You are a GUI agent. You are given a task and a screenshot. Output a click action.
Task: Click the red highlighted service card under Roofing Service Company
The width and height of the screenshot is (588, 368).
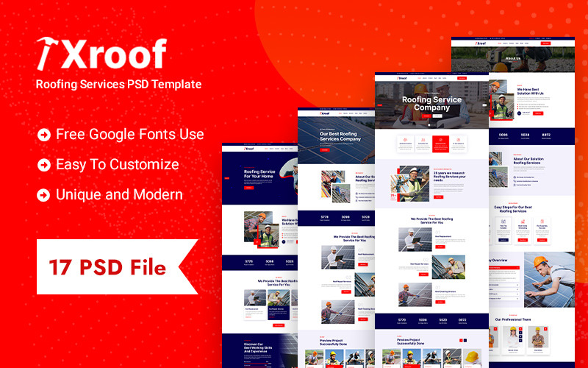440,144
